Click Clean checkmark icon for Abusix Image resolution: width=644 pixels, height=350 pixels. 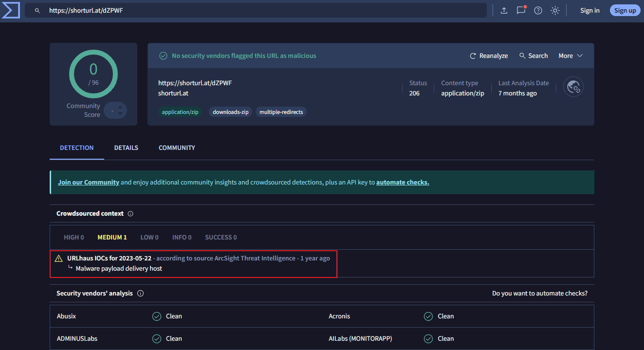click(157, 316)
